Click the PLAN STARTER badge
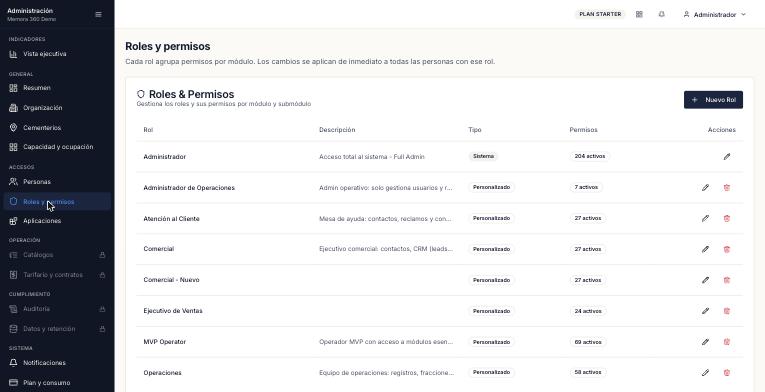Screen dimensions: 765x392 600,14
